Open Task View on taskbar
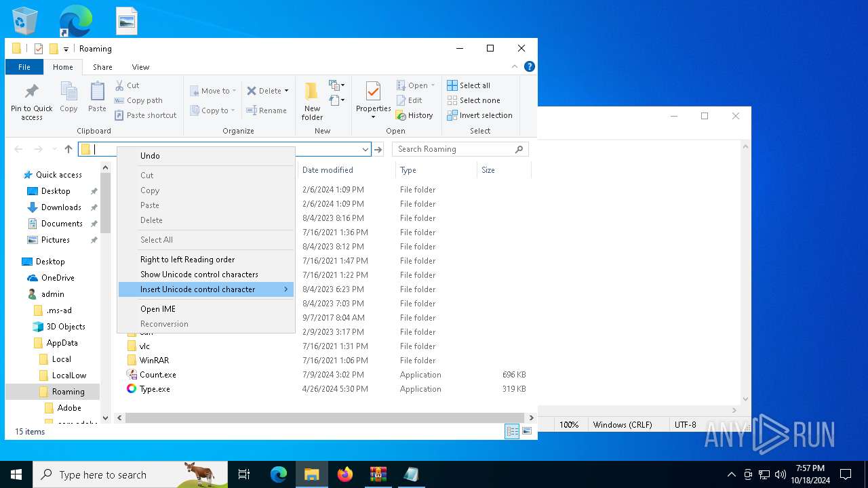This screenshot has height=488, width=868. 244,474
